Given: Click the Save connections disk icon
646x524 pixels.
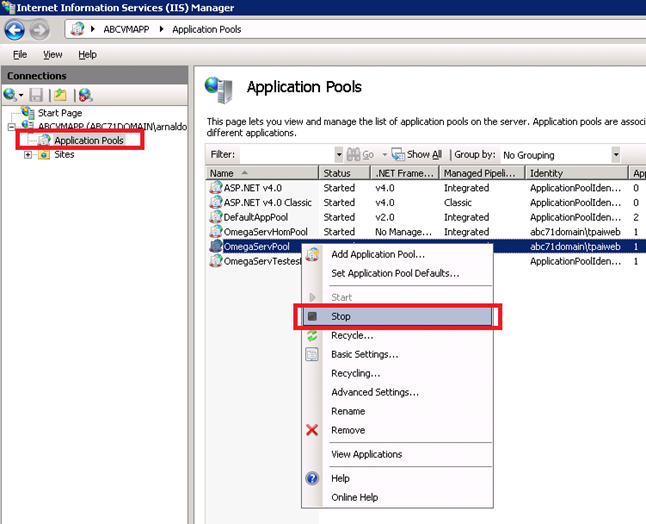Looking at the screenshot, I should pyautogui.click(x=36, y=95).
